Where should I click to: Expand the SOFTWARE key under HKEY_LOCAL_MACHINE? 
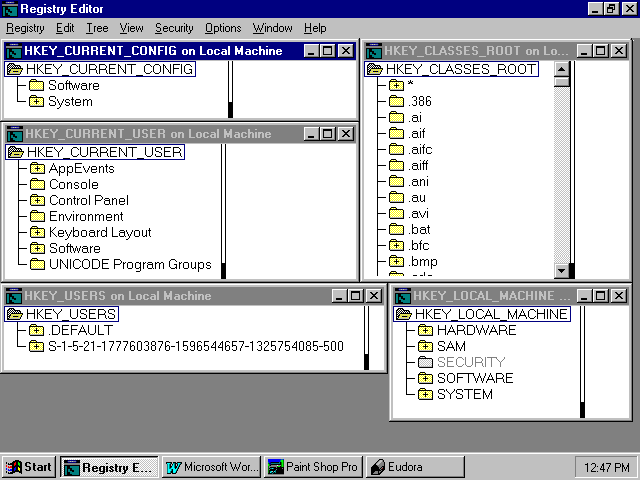pos(425,379)
